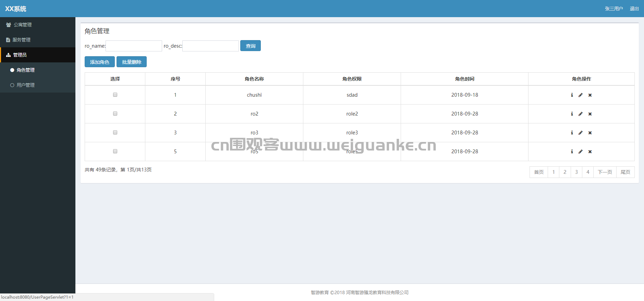Click the role3 permission cell

352,133
